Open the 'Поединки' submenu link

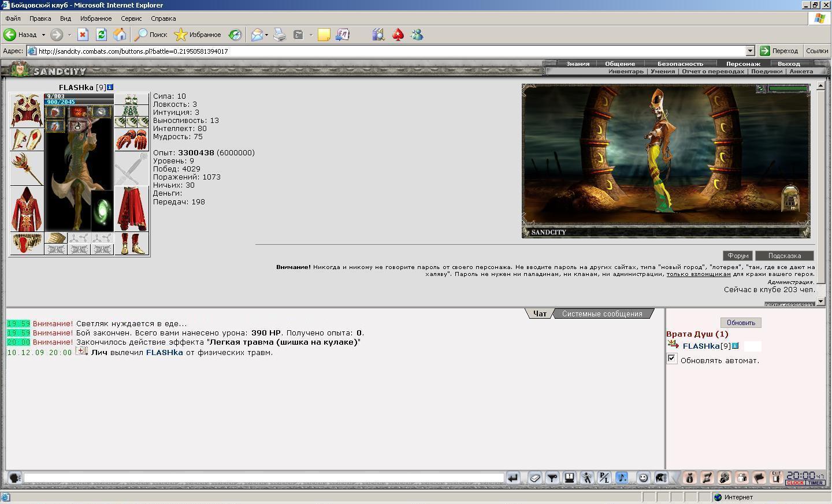767,72
